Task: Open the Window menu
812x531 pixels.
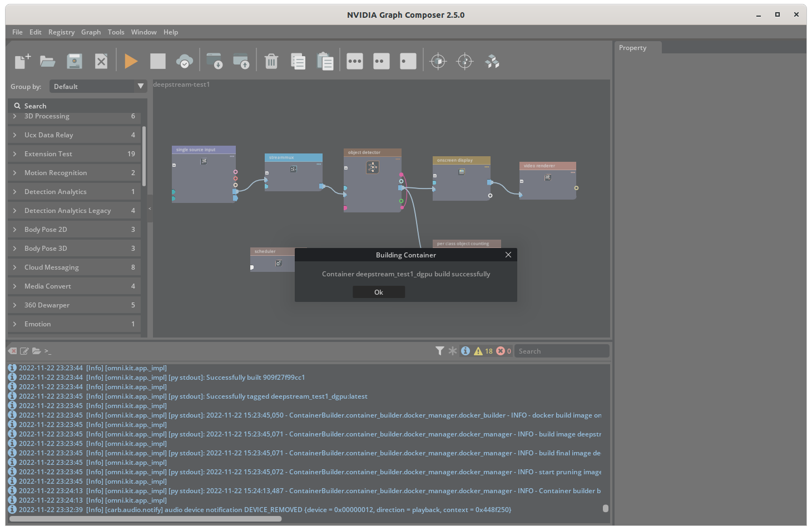Action: point(143,32)
